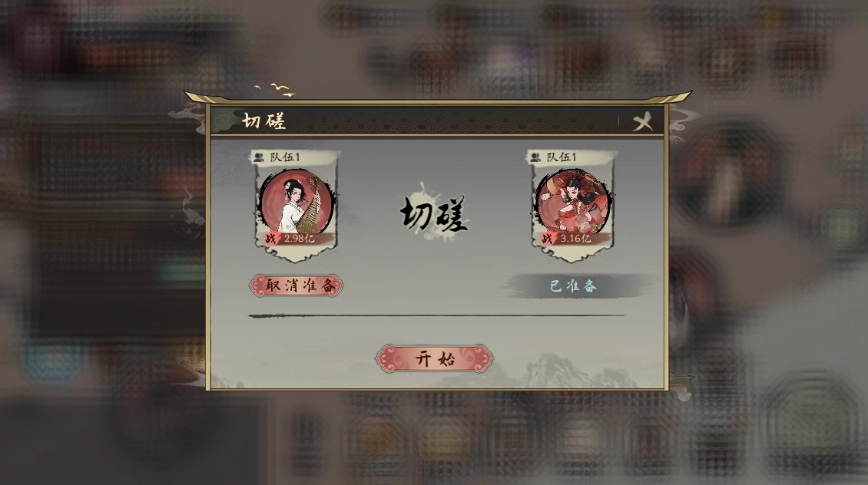
Task: Select the red dancer avatar portrait
Action: pos(573,203)
